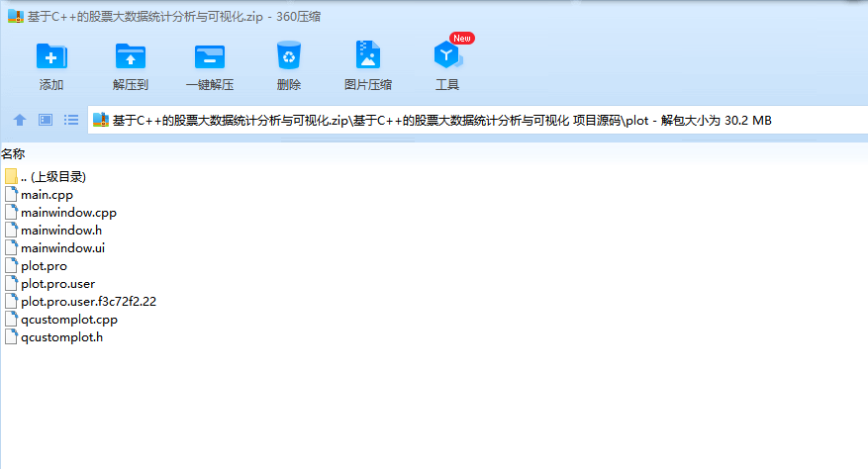
Task: Select file plot.pro.user
Action: point(58,284)
